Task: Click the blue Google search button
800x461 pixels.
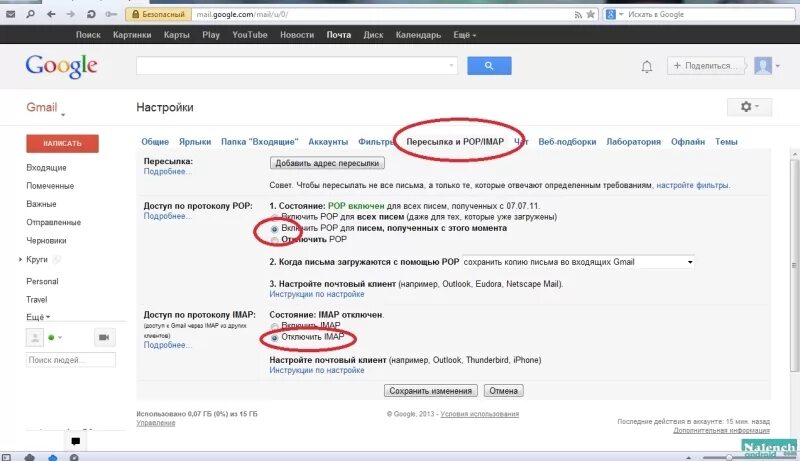Action: click(x=489, y=66)
